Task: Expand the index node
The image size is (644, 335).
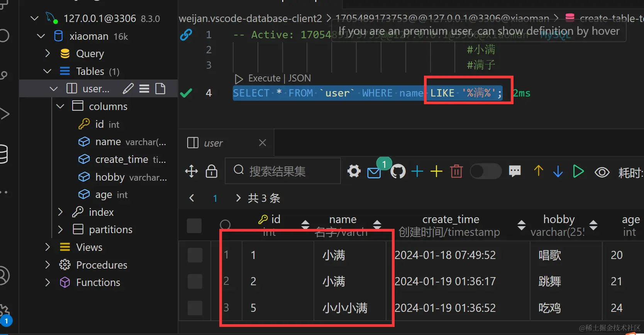Action: point(60,212)
